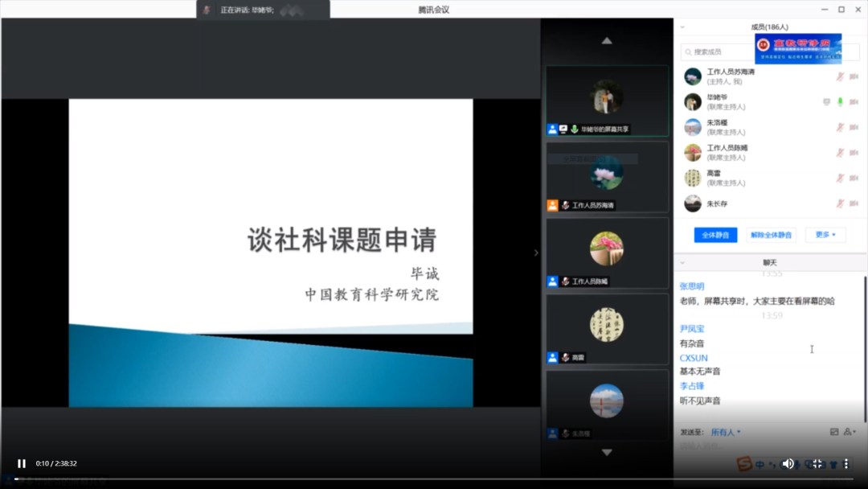868x489 pixels.
Task: Open the chat permissions person dropdown
Action: (850, 431)
